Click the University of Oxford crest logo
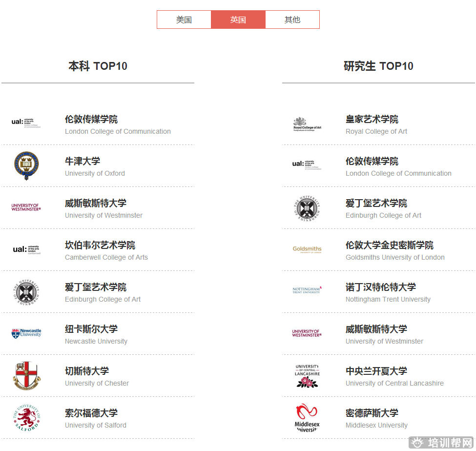 pyautogui.click(x=26, y=166)
